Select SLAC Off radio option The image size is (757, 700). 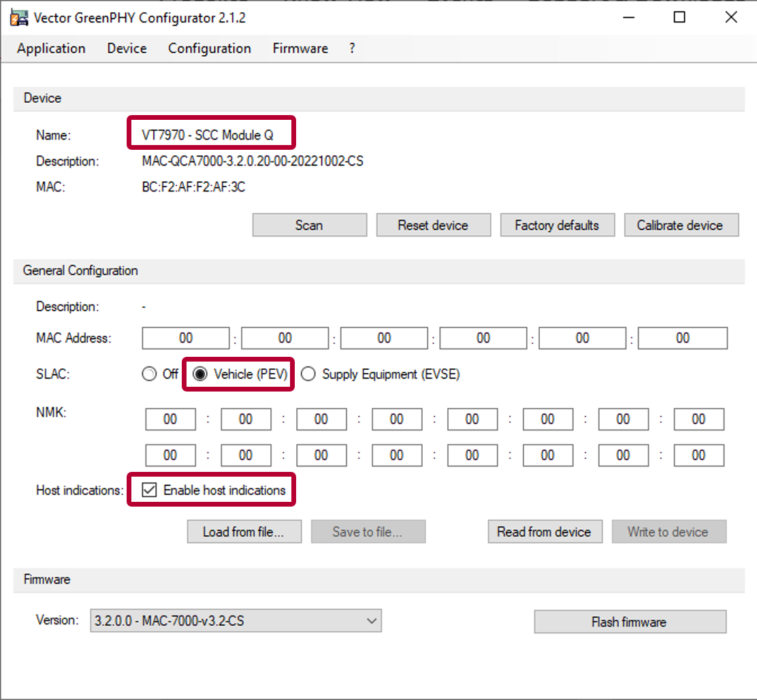coord(149,375)
